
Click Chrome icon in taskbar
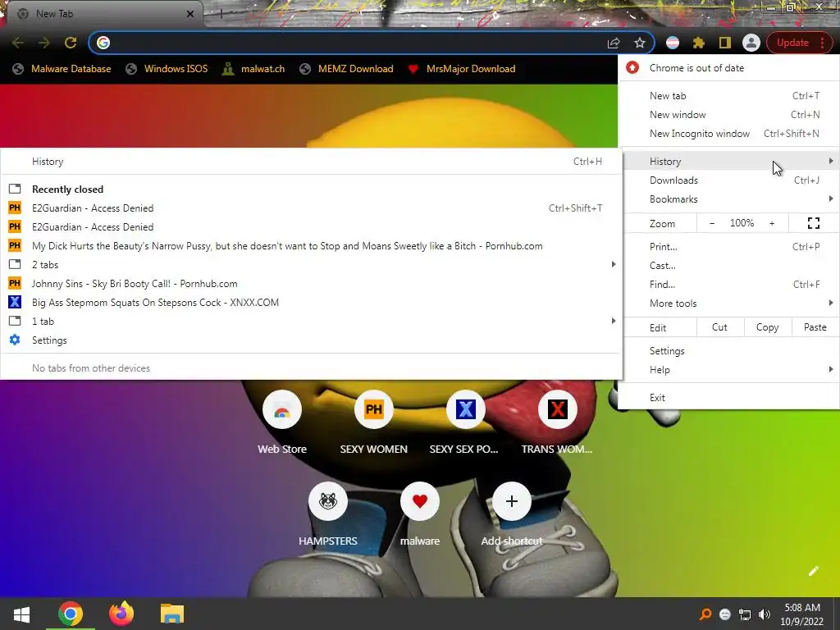pos(71,614)
